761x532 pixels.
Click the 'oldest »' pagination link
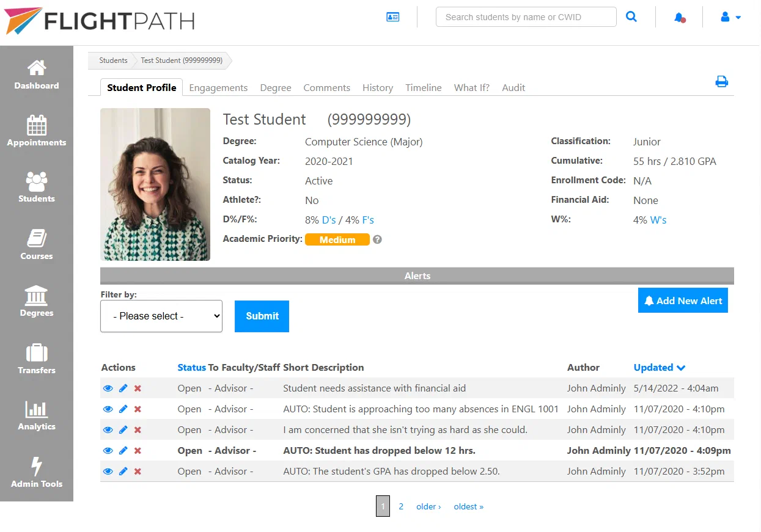[x=469, y=506]
